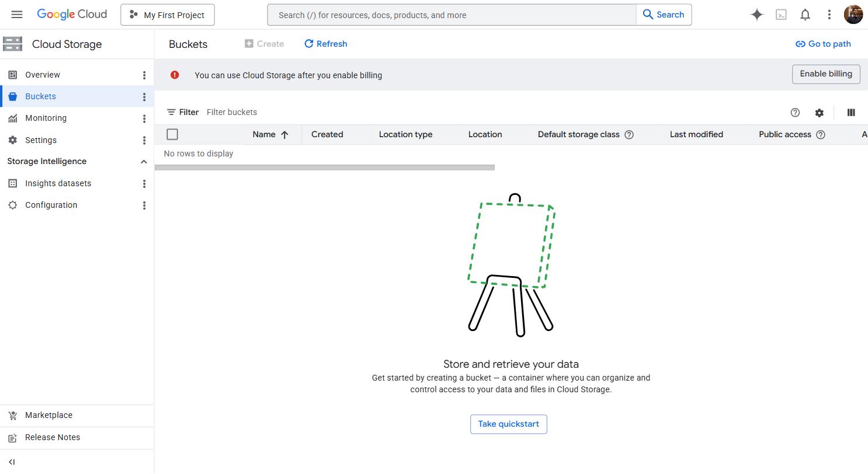Open Insights datasets page

[x=58, y=183]
